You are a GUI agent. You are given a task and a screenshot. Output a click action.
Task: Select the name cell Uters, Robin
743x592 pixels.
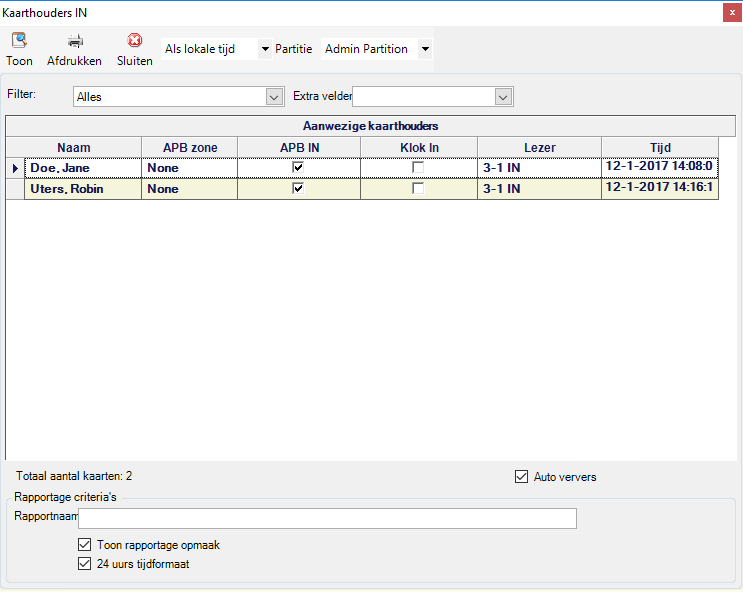point(83,189)
